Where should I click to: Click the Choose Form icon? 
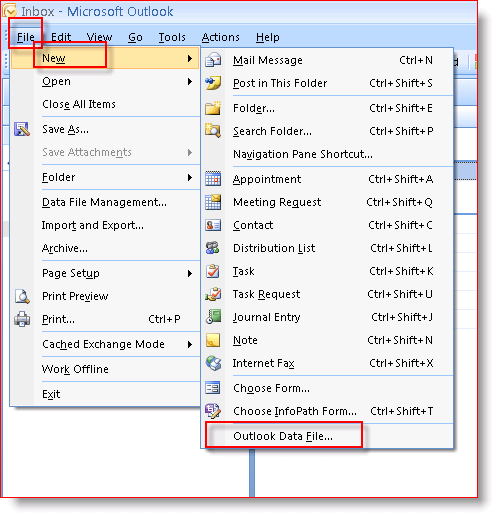(x=213, y=388)
